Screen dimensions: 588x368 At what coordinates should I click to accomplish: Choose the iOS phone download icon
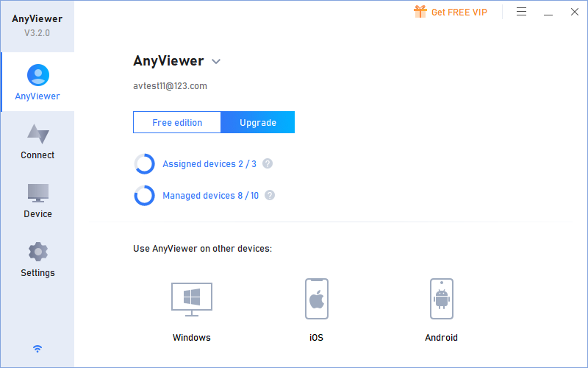click(316, 299)
